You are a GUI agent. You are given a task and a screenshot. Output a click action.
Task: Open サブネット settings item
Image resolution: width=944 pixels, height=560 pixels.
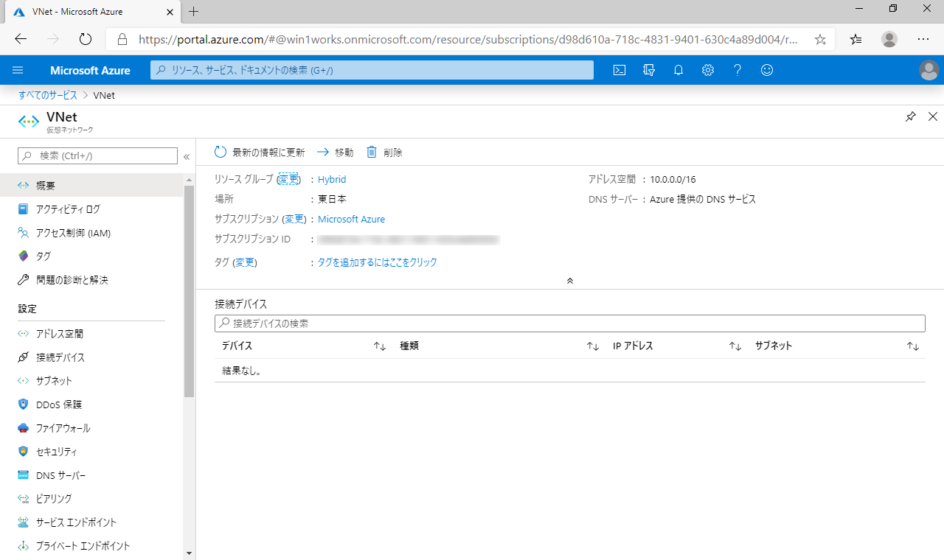[91, 381]
